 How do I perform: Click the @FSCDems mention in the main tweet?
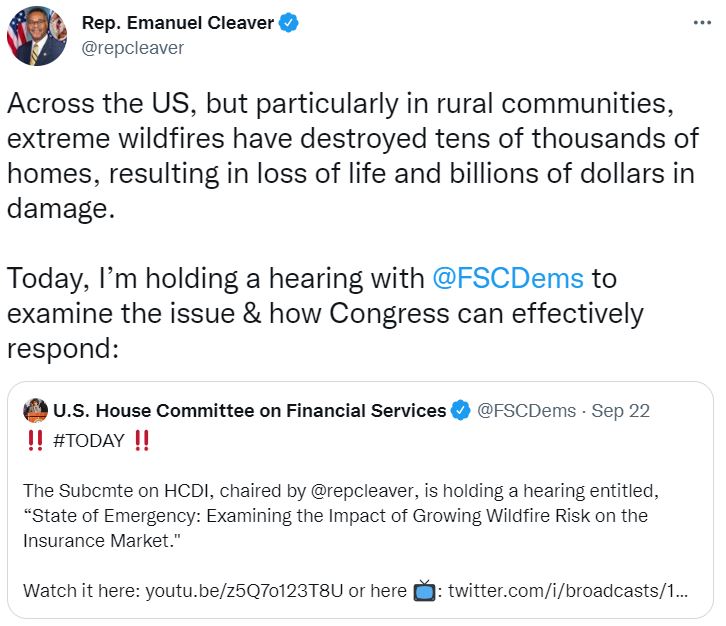click(507, 278)
